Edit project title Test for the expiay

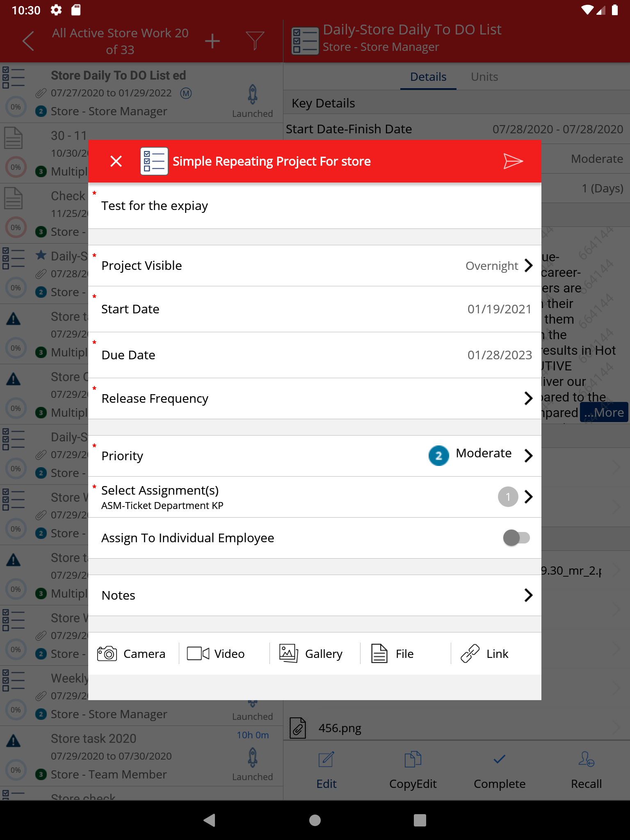click(x=315, y=205)
